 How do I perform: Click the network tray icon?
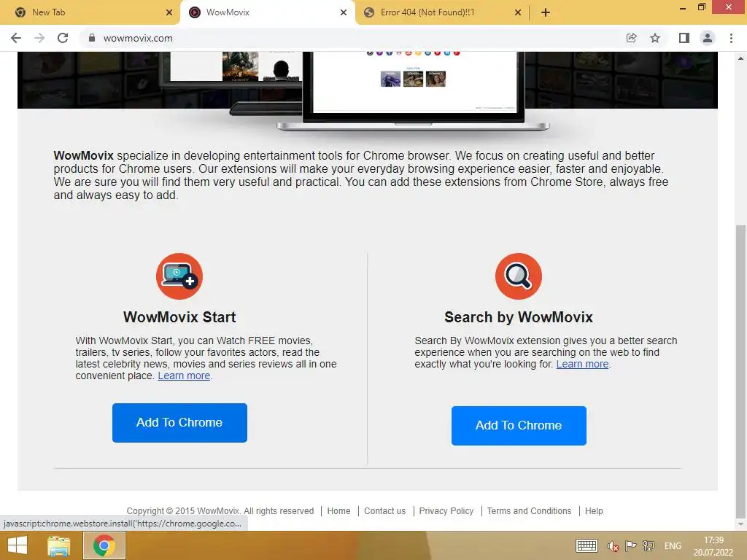(649, 545)
